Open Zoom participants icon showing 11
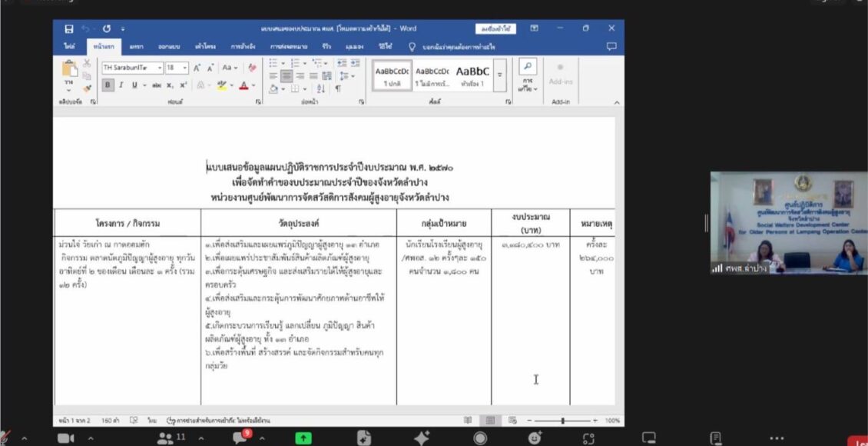The image size is (868, 446). pos(171,438)
